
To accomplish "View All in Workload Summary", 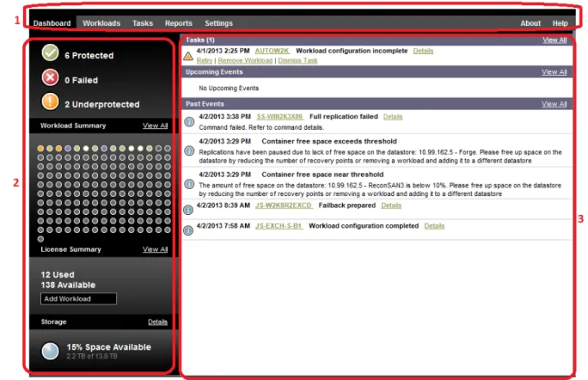I will click(x=155, y=126).
